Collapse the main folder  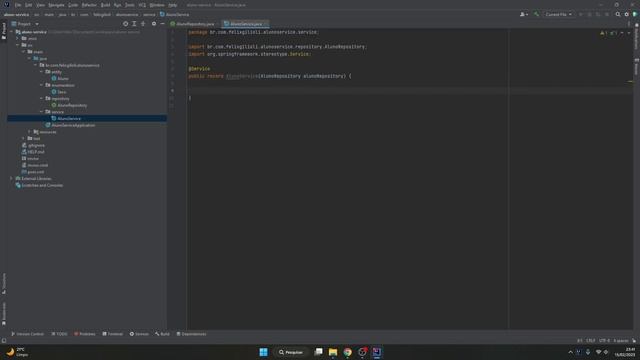24,52
